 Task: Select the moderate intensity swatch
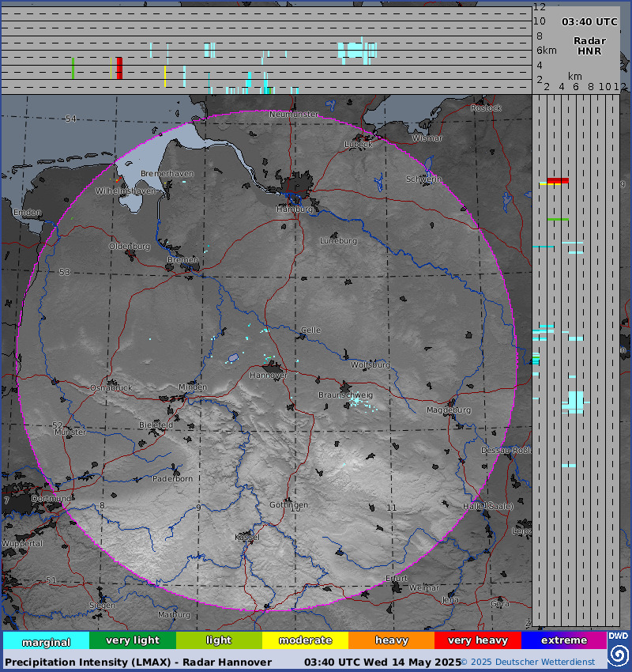[x=305, y=640]
